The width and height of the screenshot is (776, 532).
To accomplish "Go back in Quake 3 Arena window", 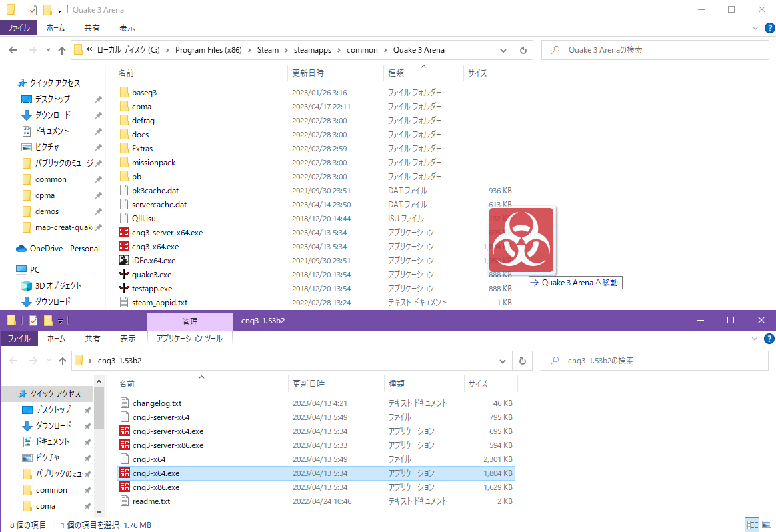I will [13, 50].
